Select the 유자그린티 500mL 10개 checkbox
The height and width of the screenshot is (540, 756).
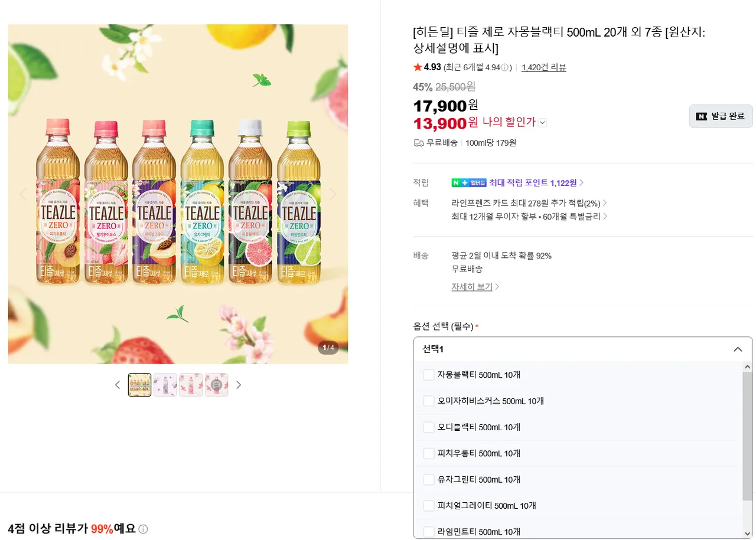(429, 479)
